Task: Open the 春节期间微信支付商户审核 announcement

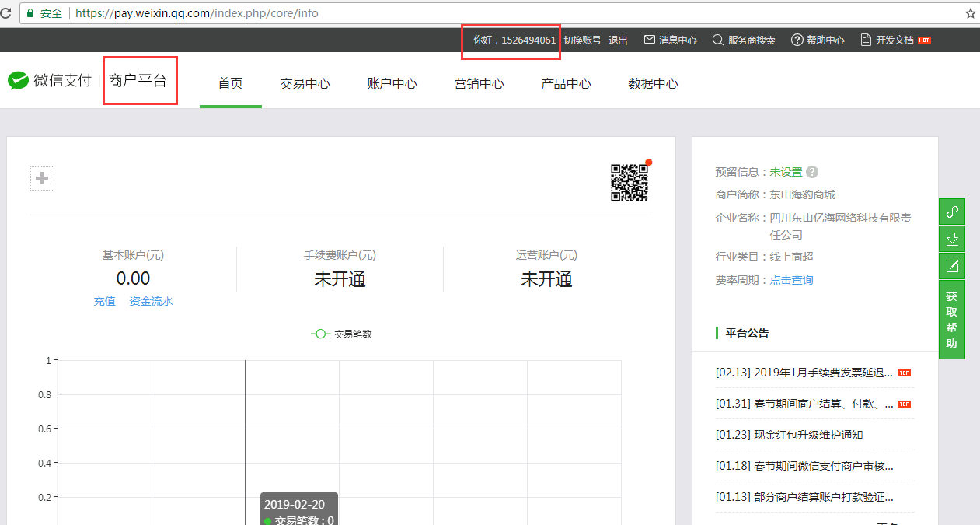Action: [x=805, y=466]
